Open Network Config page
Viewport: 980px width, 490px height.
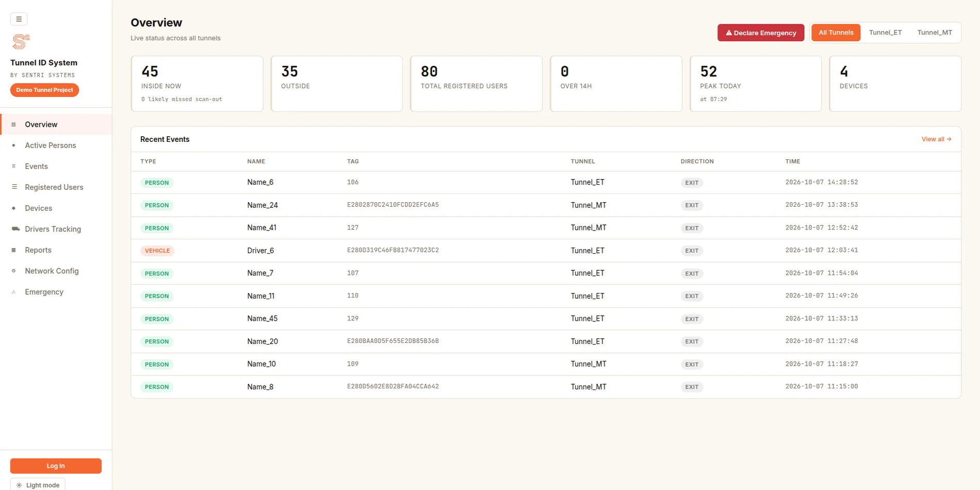(x=56, y=271)
